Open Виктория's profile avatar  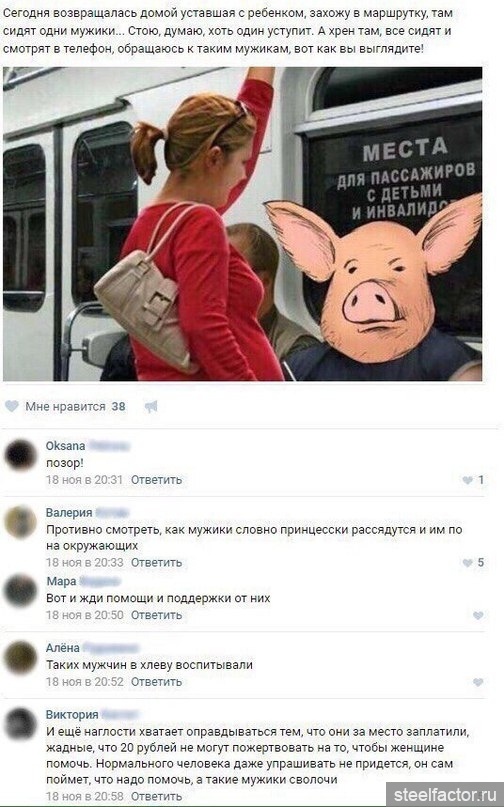tap(21, 724)
